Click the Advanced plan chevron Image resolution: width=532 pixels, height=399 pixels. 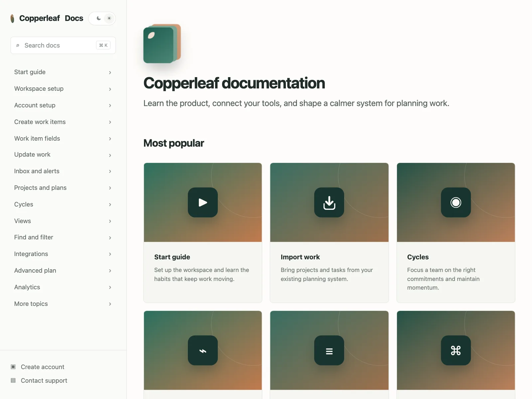tap(110, 271)
